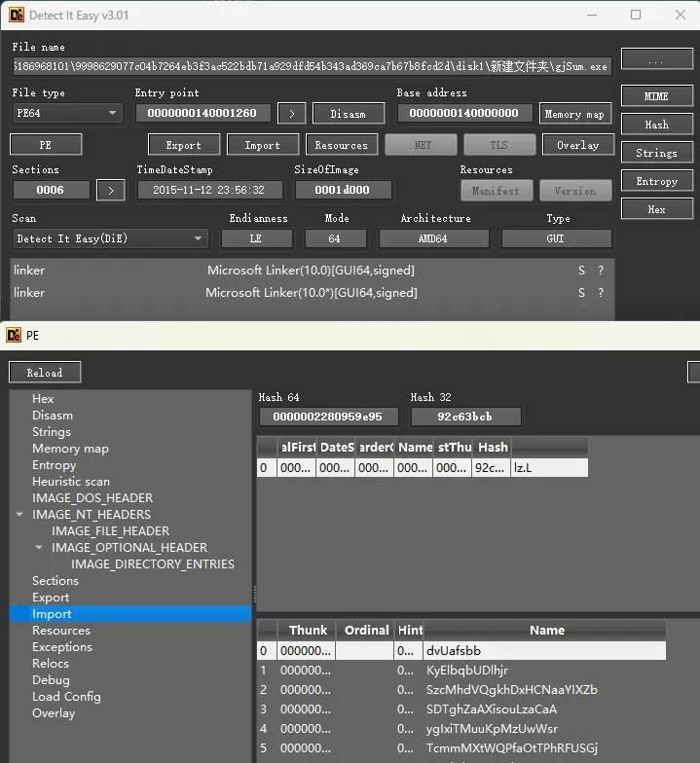This screenshot has height=763, width=700.
Task: Open the Disasm button next to Entry point
Action: (349, 114)
